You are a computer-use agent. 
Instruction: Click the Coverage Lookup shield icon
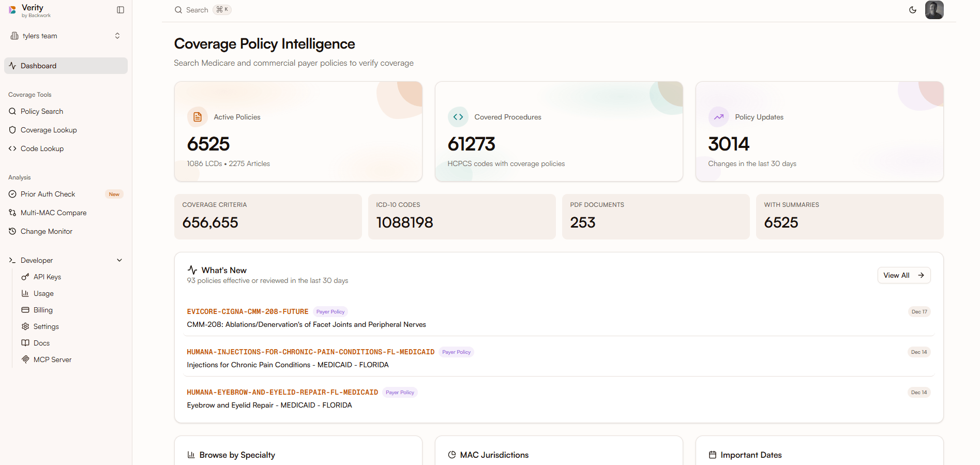[x=12, y=130]
